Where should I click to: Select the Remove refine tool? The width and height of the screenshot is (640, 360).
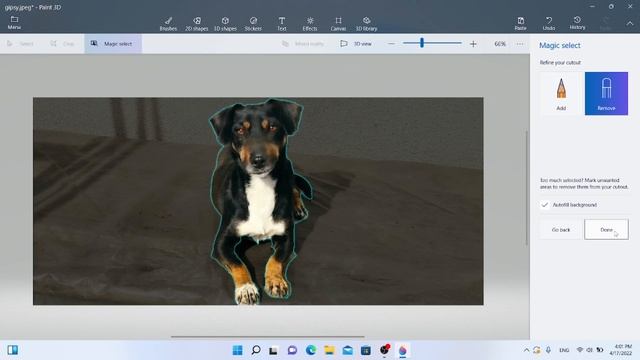coord(606,93)
